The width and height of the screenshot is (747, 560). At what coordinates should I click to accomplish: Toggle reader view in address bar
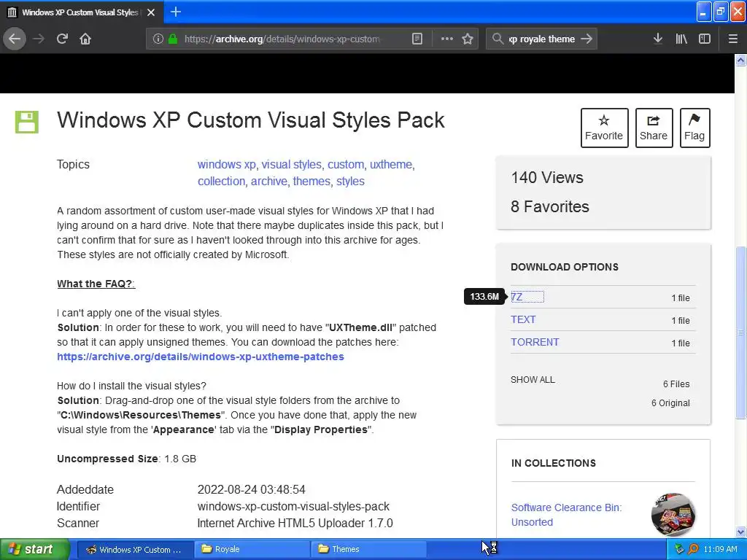[417, 39]
